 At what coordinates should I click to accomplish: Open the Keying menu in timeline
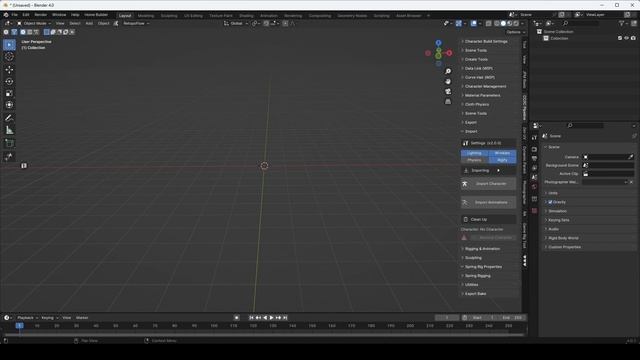[x=50, y=318]
